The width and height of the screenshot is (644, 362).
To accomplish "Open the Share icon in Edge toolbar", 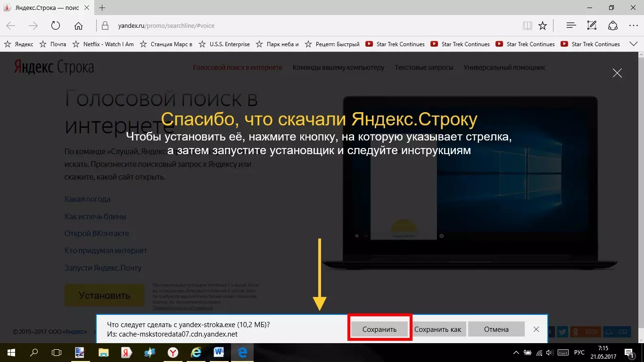I will [x=612, y=25].
